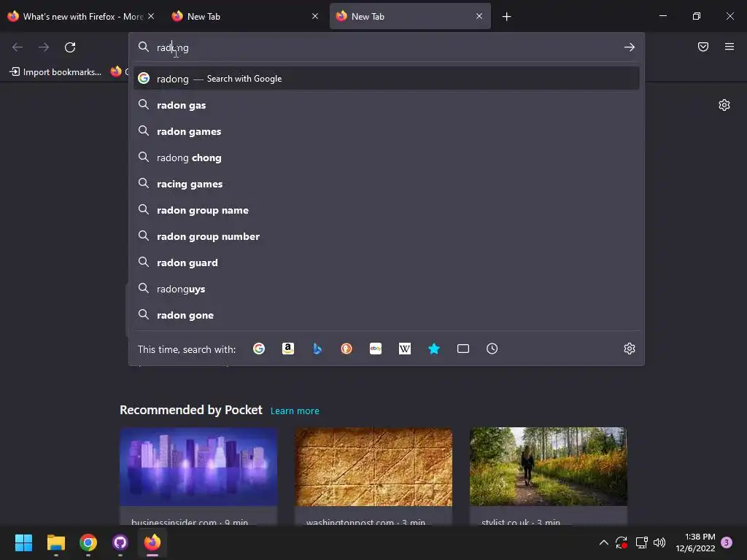This screenshot has width=747, height=560.
Task: Close the middle New Tab
Action: [x=315, y=16]
